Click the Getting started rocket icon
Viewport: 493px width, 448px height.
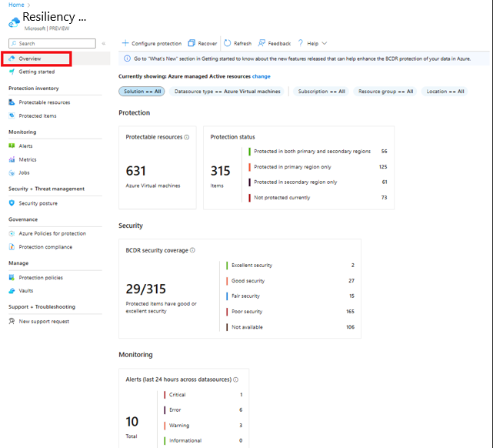click(x=12, y=72)
